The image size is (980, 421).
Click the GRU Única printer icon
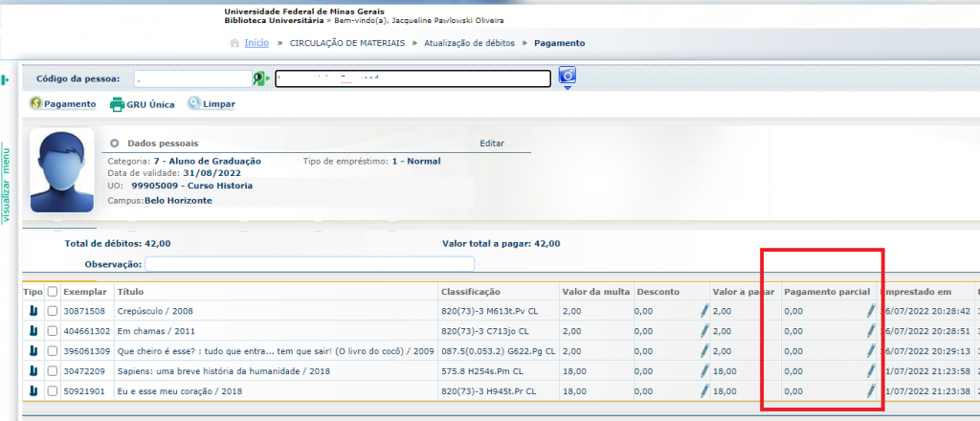click(117, 104)
